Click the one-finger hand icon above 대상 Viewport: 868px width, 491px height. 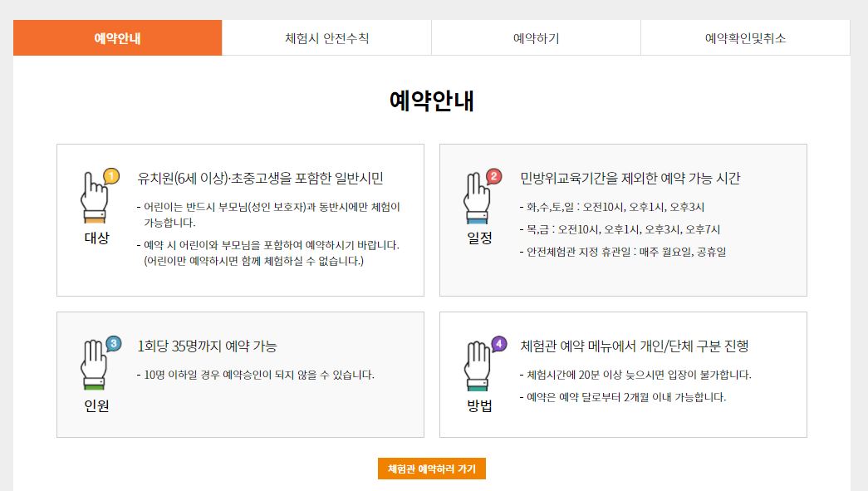click(94, 198)
